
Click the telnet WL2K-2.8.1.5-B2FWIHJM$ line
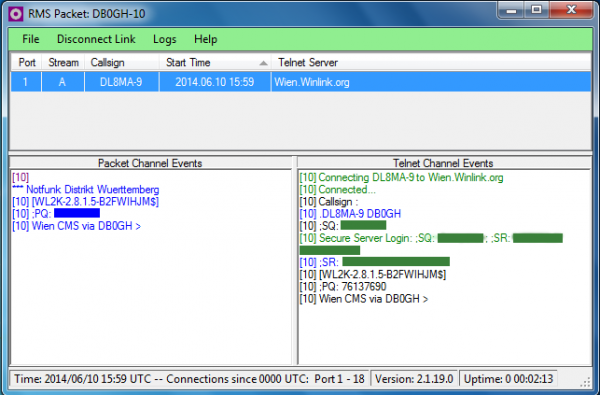click(x=373, y=274)
